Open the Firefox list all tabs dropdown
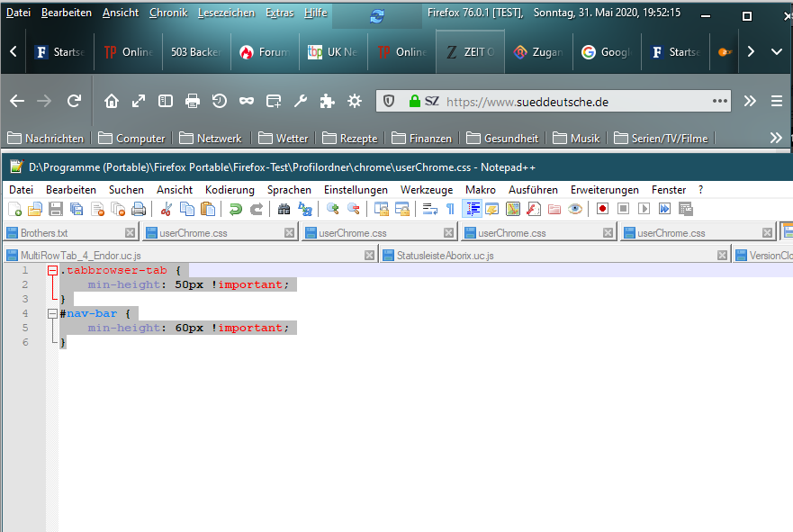This screenshot has height=532, width=793. pos(777,52)
